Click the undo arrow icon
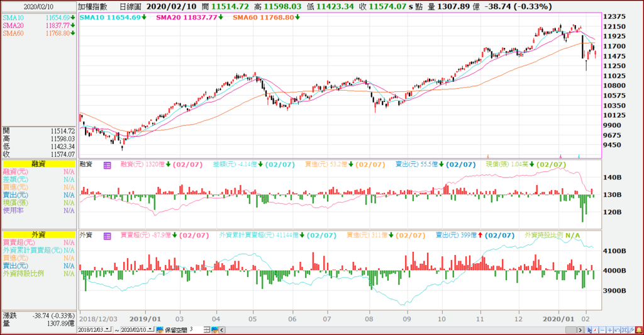The image size is (644, 335). pyautogui.click(x=617, y=330)
